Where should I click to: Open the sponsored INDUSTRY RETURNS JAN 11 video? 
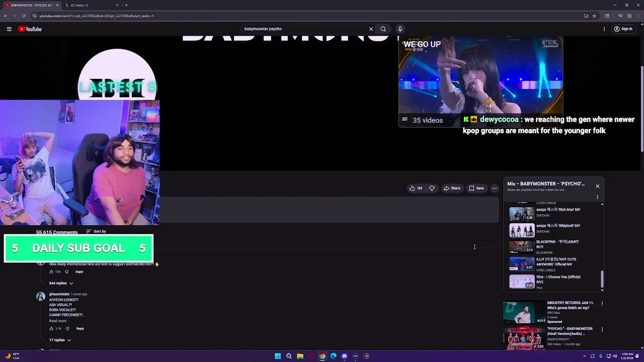pos(548,312)
